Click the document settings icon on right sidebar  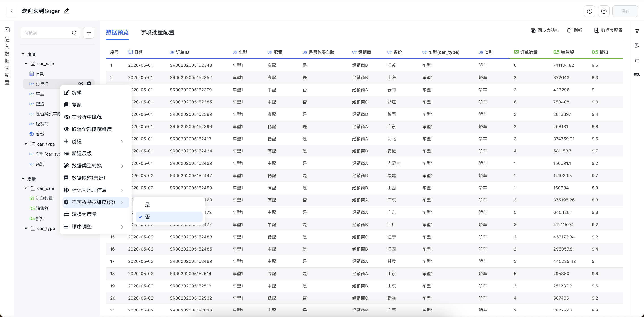[637, 45]
